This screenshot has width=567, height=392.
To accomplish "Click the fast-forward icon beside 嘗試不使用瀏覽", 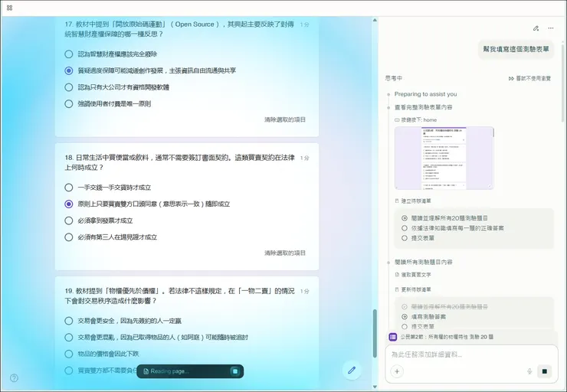I will pyautogui.click(x=511, y=78).
